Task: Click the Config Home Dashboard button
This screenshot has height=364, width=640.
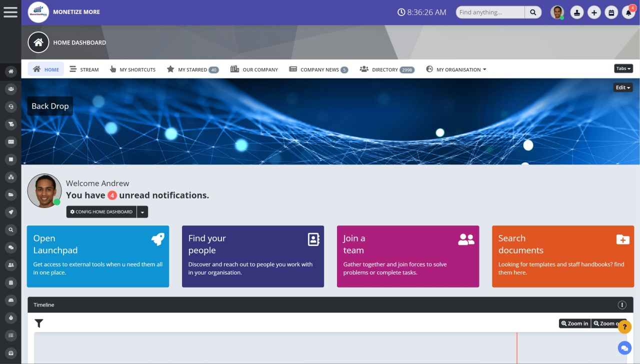Action: point(101,211)
